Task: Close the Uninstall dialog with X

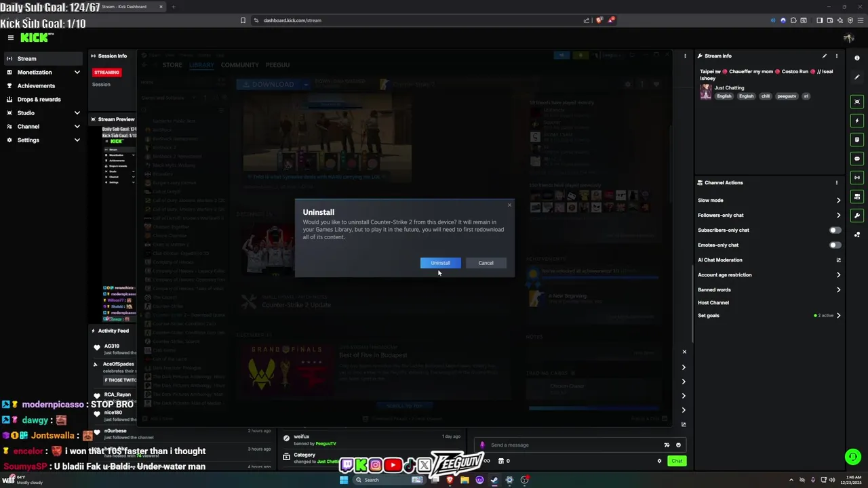Action: pos(509,205)
